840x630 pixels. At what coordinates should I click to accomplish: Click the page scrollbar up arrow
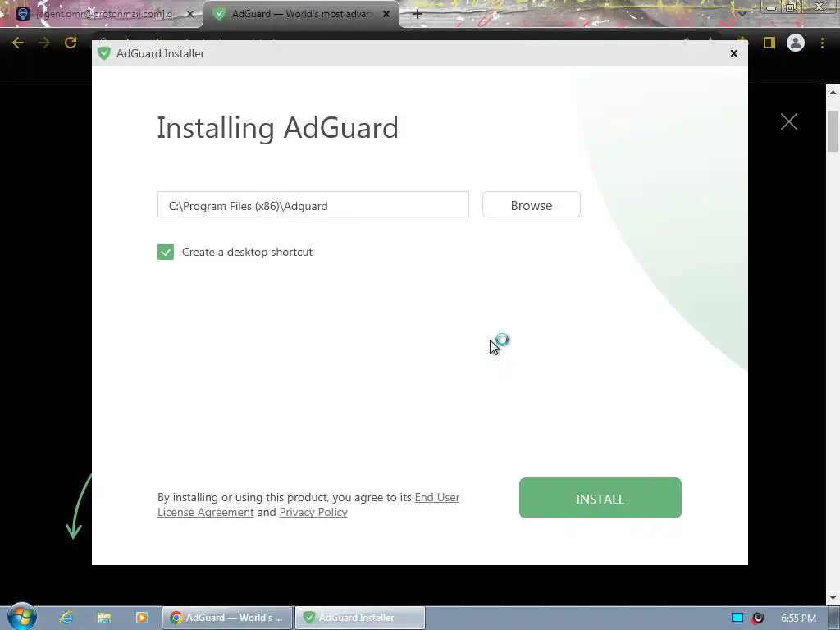click(833, 92)
